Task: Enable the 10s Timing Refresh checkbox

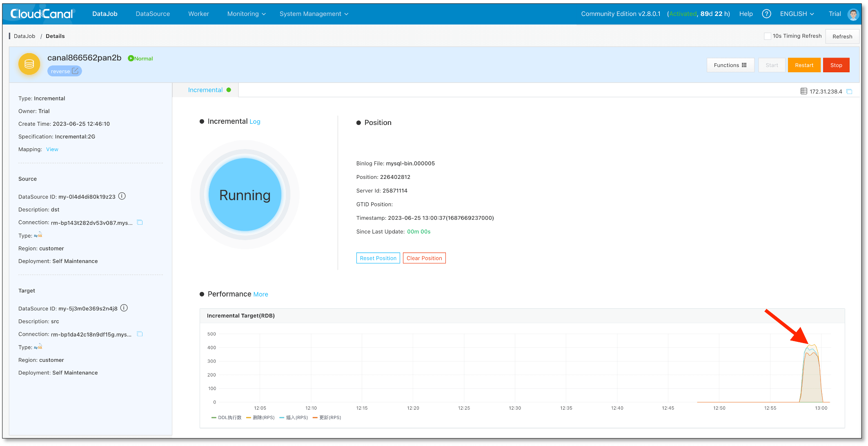Action: pos(767,36)
